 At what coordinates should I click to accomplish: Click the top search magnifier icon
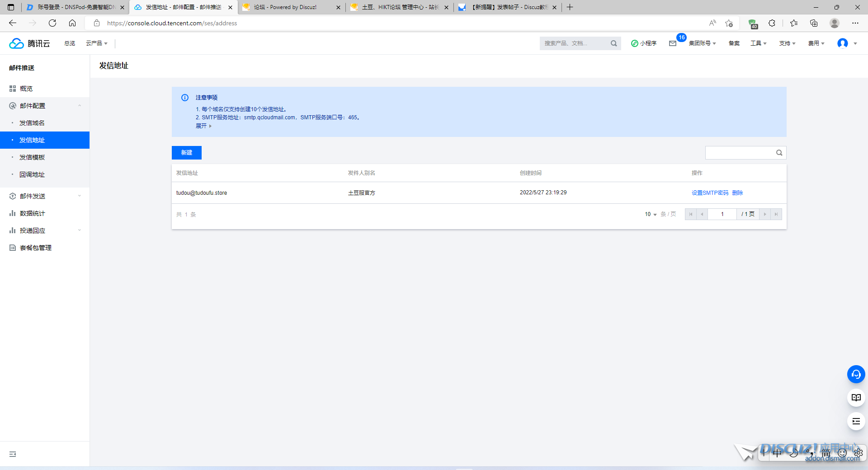click(613, 43)
